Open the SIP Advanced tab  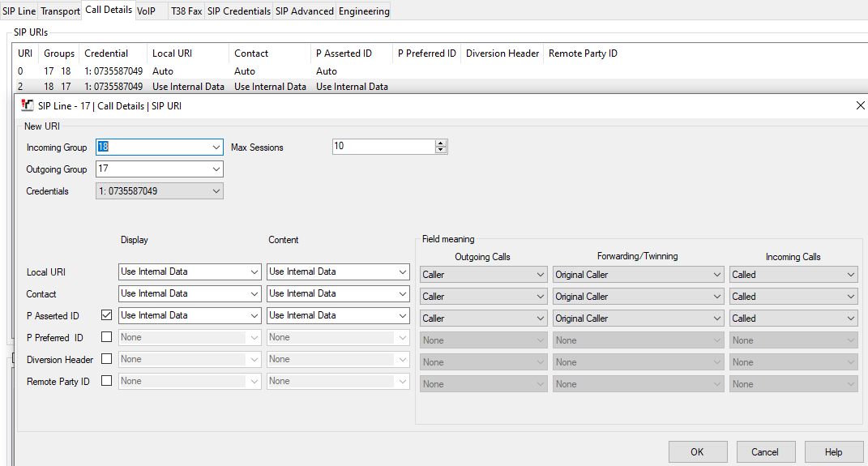305,11
